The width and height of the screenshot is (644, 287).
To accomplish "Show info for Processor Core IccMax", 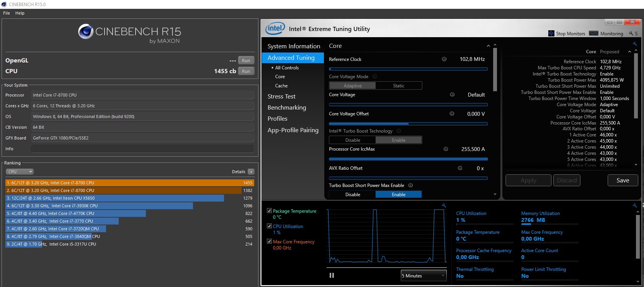I will point(446,149).
